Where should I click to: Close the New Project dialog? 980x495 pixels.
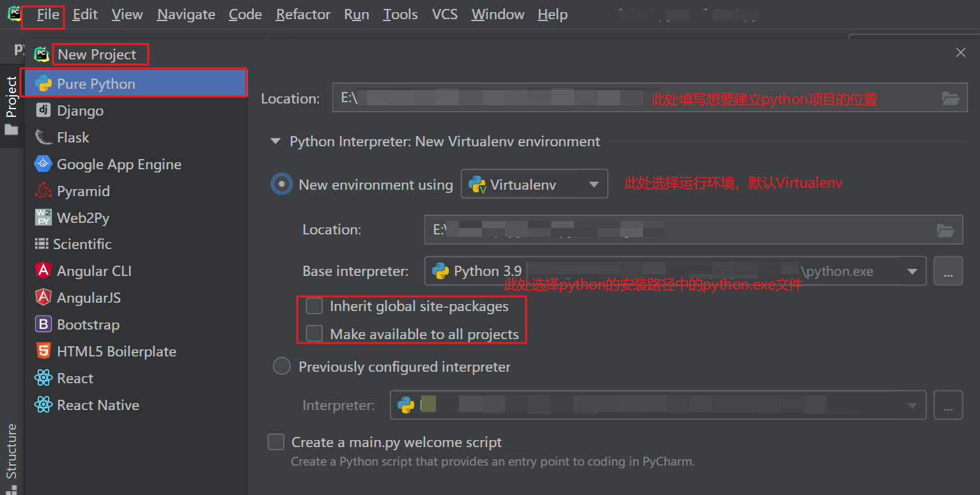[x=960, y=53]
